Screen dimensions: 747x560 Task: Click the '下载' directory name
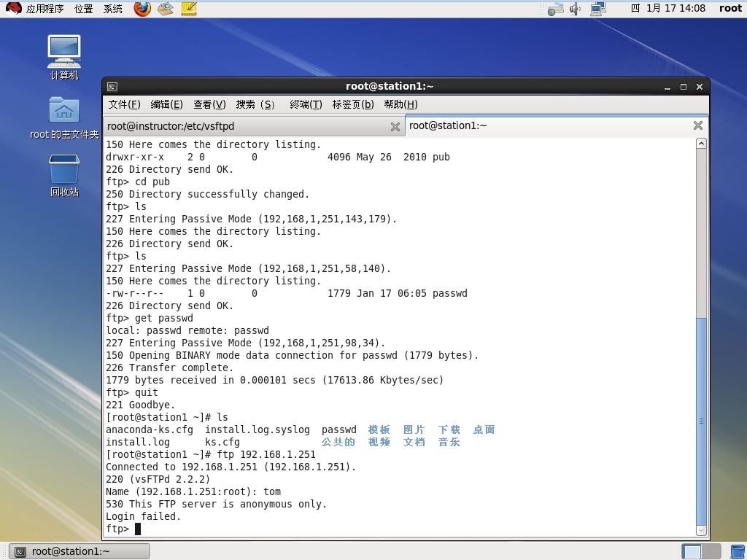[449, 429]
